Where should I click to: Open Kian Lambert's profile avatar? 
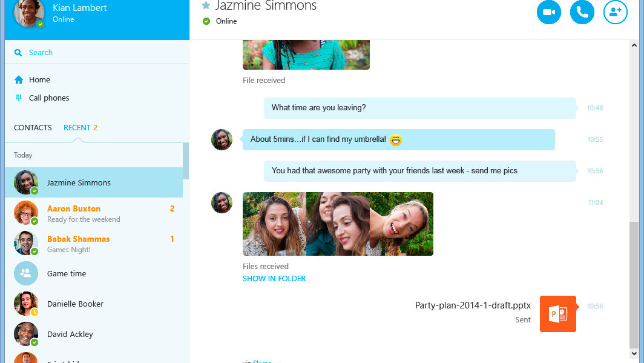(x=28, y=13)
